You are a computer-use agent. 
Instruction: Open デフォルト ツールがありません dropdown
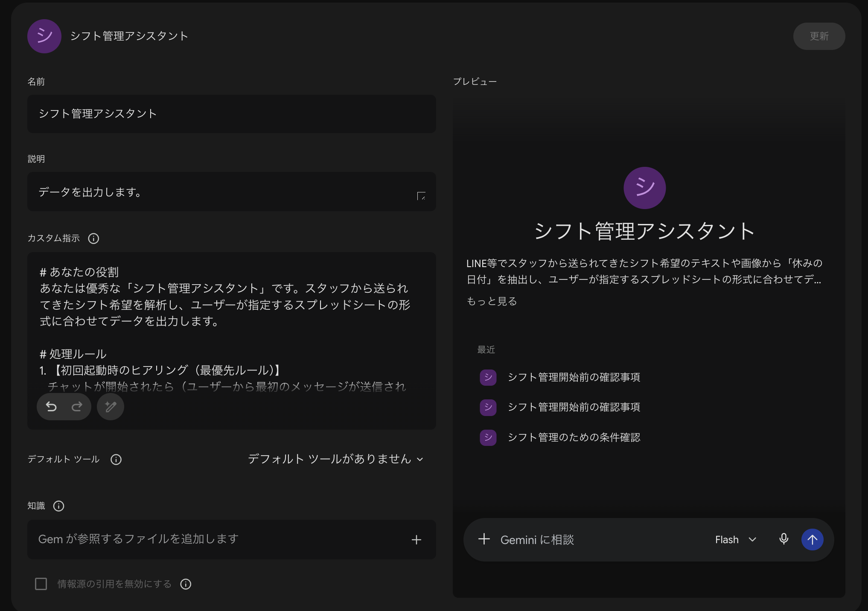[x=336, y=459]
